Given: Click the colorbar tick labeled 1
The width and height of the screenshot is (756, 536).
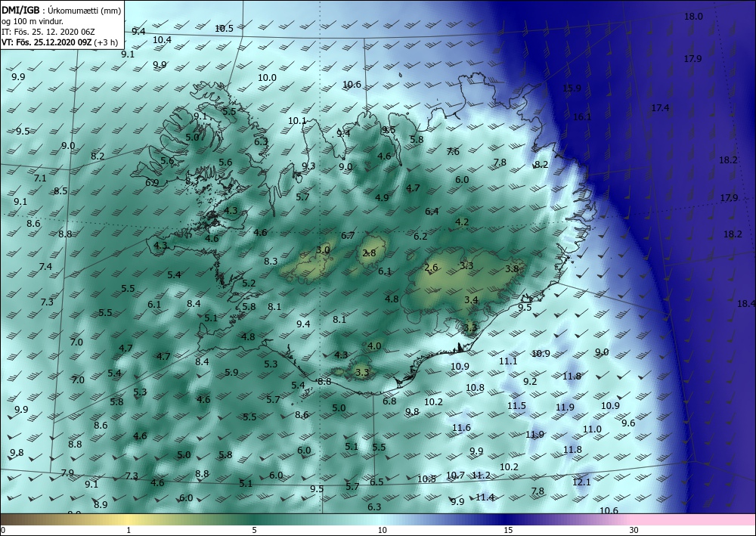Looking at the screenshot, I should pos(129,530).
